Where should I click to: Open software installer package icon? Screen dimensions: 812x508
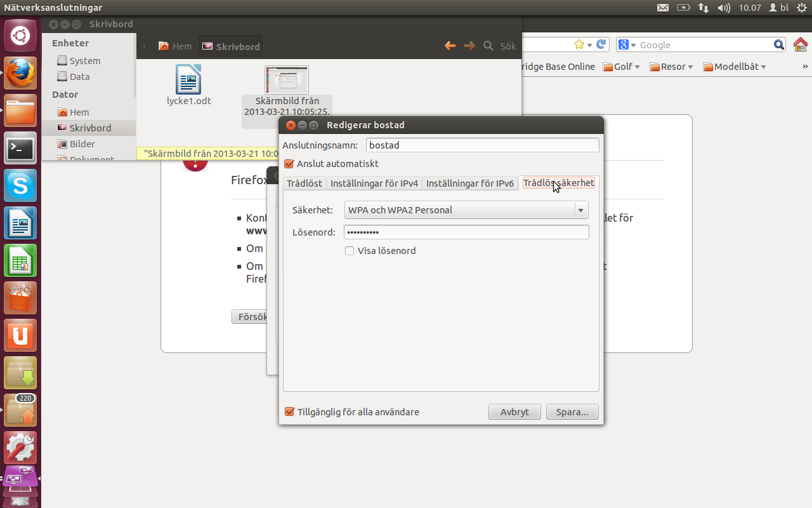(x=20, y=373)
